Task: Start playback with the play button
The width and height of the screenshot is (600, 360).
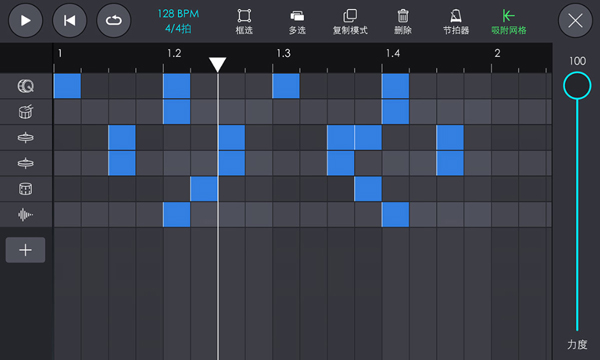Action: (25, 20)
